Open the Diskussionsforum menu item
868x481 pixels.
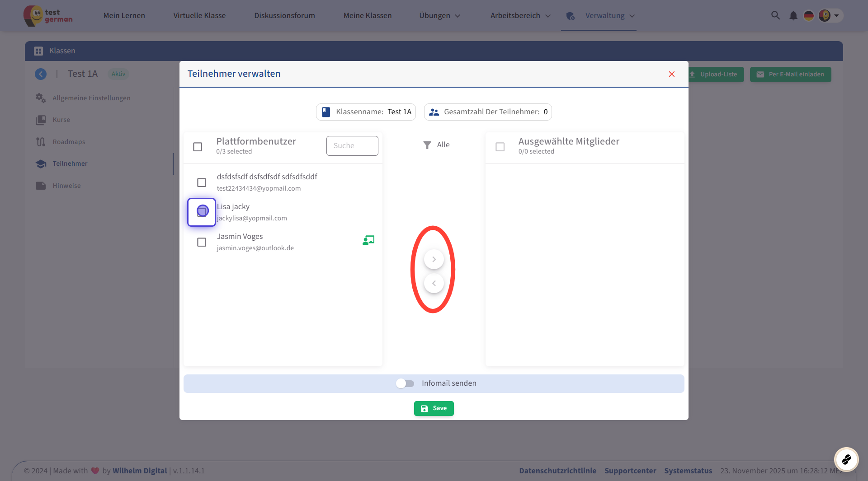284,16
